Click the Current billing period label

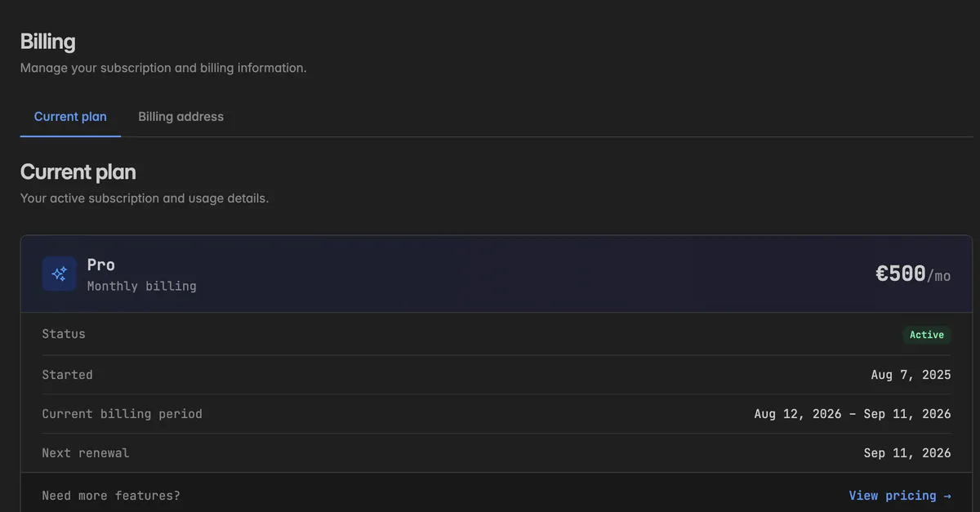pyautogui.click(x=122, y=414)
